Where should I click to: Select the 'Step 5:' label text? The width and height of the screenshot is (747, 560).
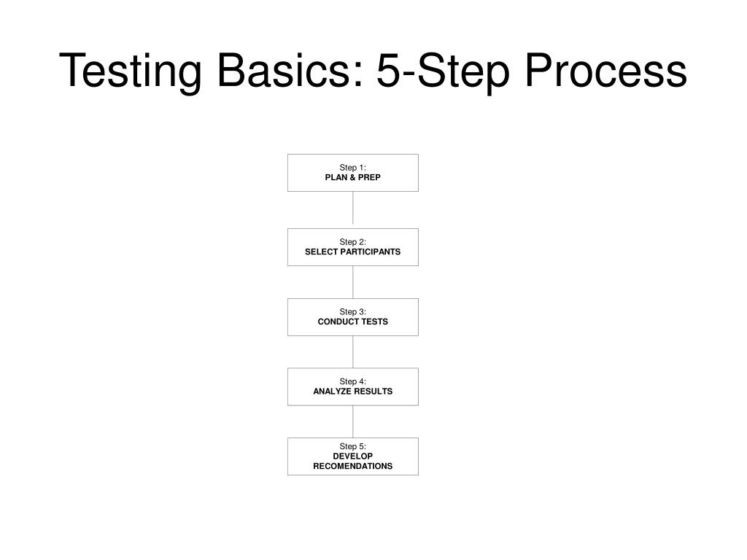click(x=352, y=446)
